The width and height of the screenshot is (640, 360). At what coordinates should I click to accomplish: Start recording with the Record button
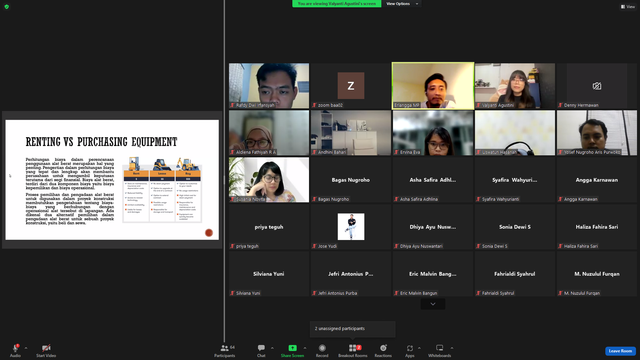coord(322,350)
